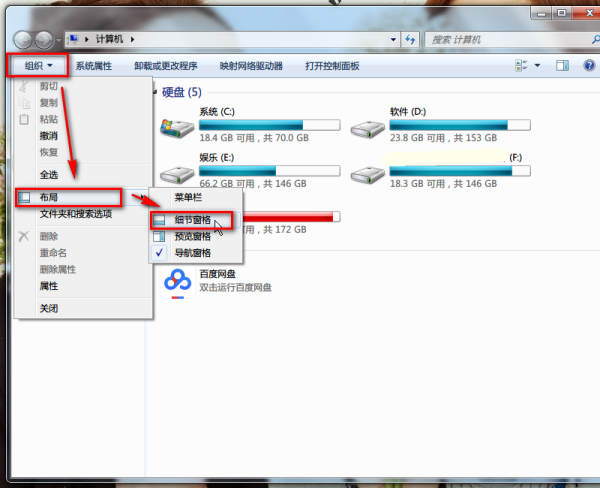Click the Back navigation arrow button
600x488 pixels.
(x=23, y=40)
